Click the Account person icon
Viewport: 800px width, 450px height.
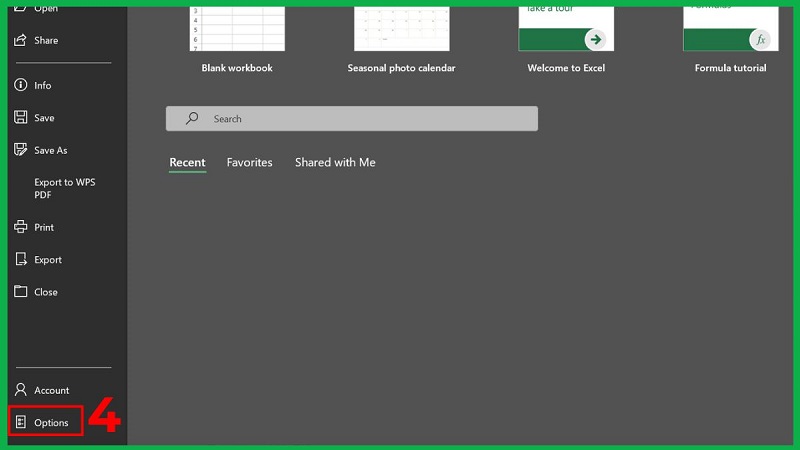point(21,390)
